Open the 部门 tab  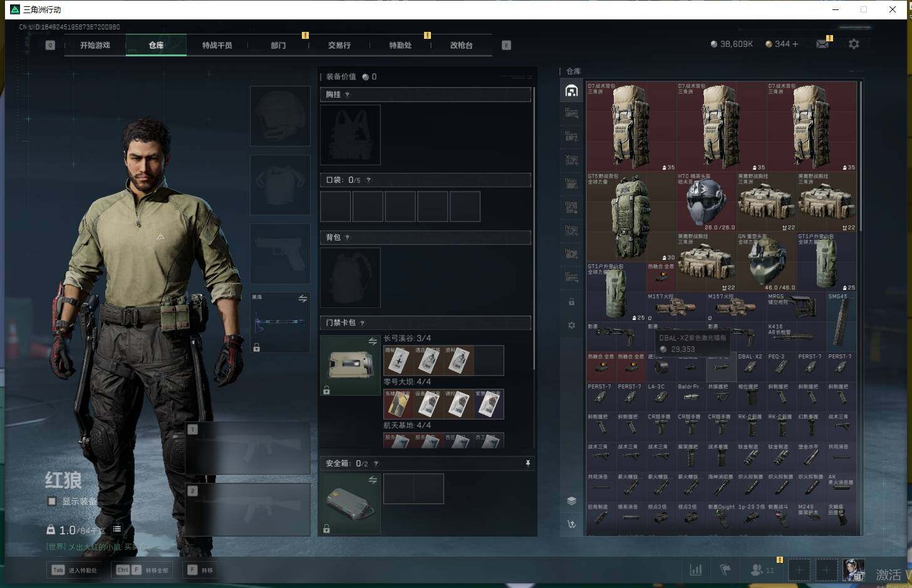[x=278, y=45]
